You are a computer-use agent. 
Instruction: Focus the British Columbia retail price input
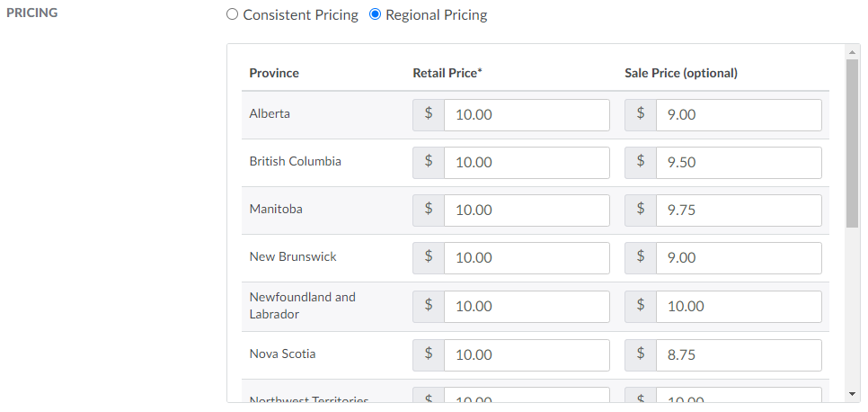click(527, 163)
